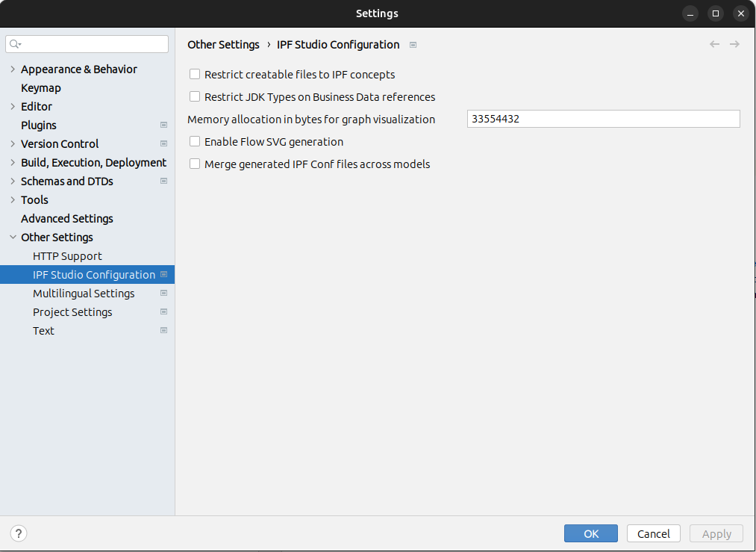
Task: Expand Build, Execution, Deployment
Action: [x=12, y=162]
